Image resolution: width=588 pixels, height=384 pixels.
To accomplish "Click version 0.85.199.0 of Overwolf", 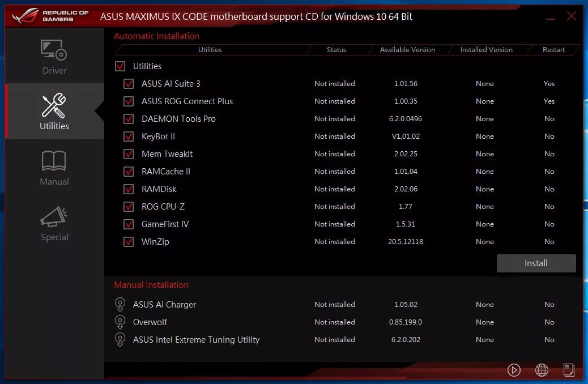I will click(x=406, y=322).
